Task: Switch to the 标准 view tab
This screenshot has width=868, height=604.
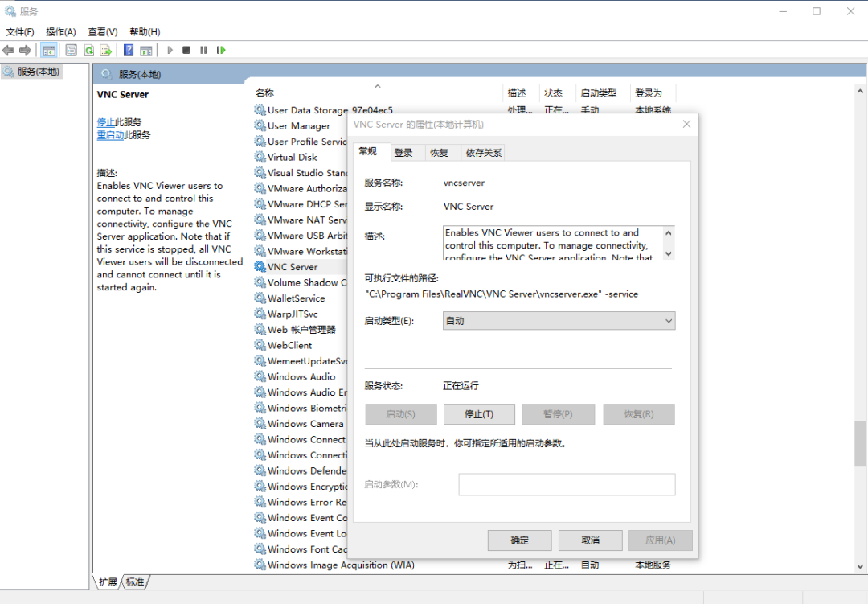Action: tap(135, 581)
